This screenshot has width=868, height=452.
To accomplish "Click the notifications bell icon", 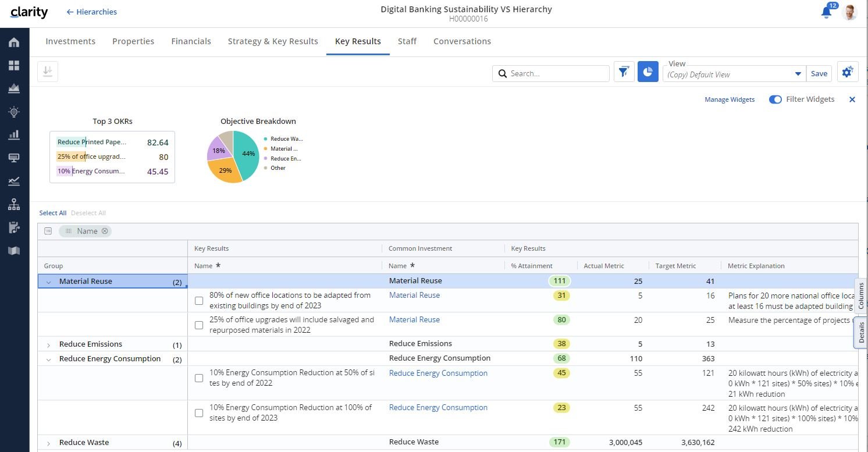I will click(826, 12).
